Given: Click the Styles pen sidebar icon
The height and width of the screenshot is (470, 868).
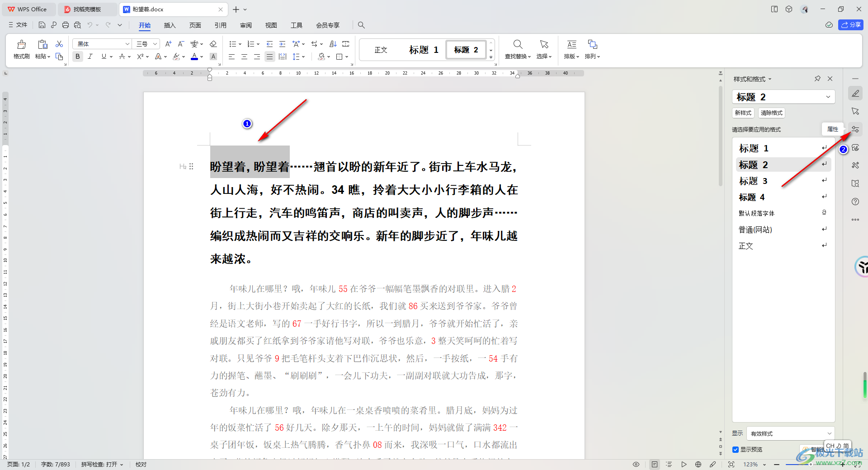Looking at the screenshot, I should (x=855, y=93).
